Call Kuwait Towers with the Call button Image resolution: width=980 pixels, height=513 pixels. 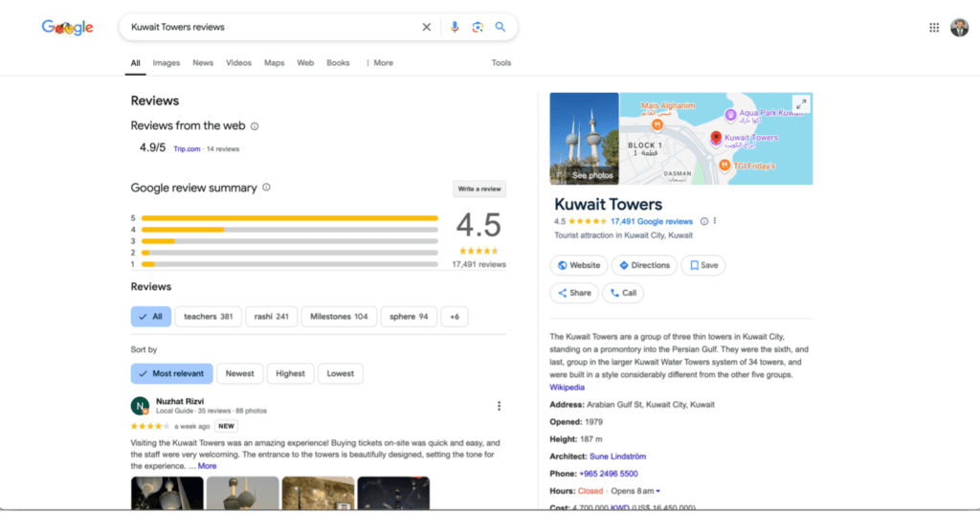[x=623, y=293]
